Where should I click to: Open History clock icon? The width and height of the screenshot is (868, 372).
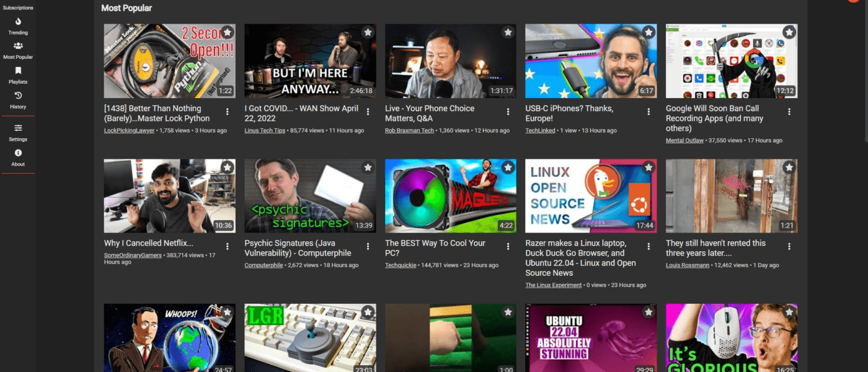18,95
